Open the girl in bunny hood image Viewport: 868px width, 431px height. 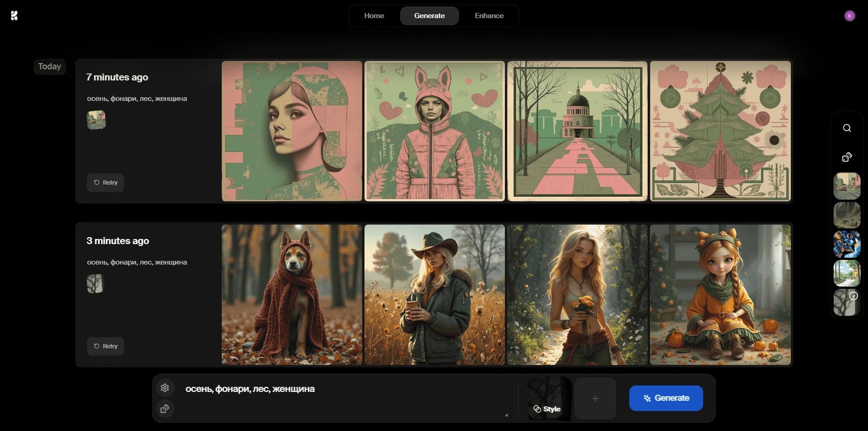point(435,131)
